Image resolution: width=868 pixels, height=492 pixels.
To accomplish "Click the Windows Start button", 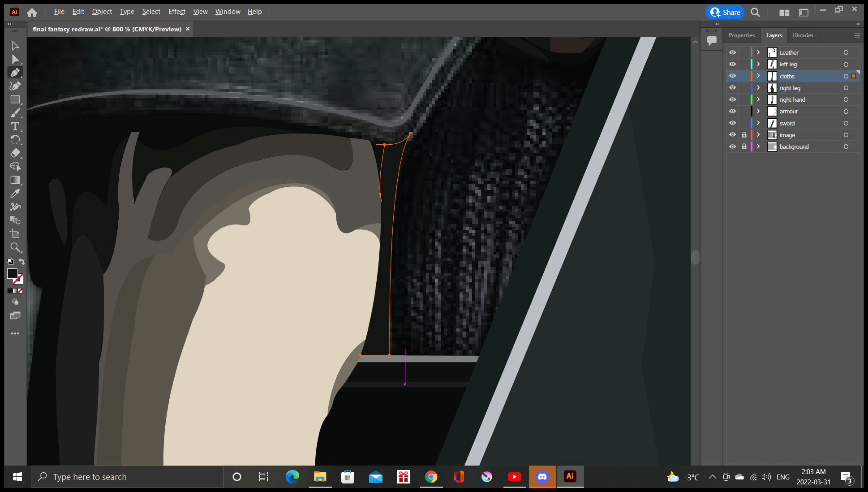I will (x=17, y=477).
